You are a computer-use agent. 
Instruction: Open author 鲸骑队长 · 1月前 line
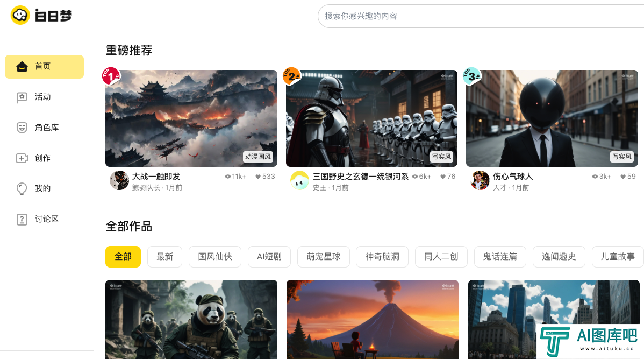click(158, 187)
